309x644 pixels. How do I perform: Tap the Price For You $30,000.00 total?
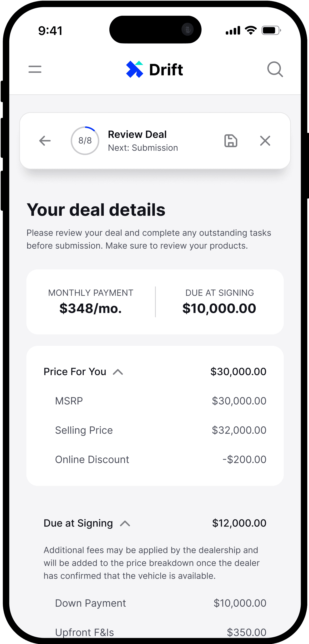(x=238, y=372)
